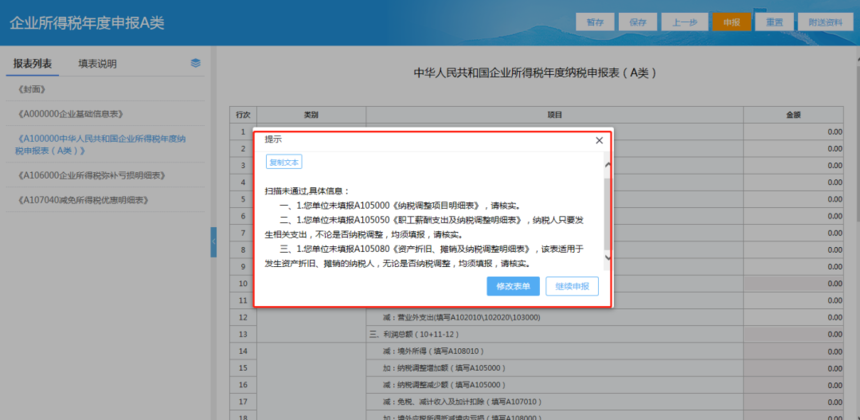Open A106000企业所得税弥补亏损明细表 report
Image resolution: width=860 pixels, height=420 pixels.
click(x=91, y=175)
